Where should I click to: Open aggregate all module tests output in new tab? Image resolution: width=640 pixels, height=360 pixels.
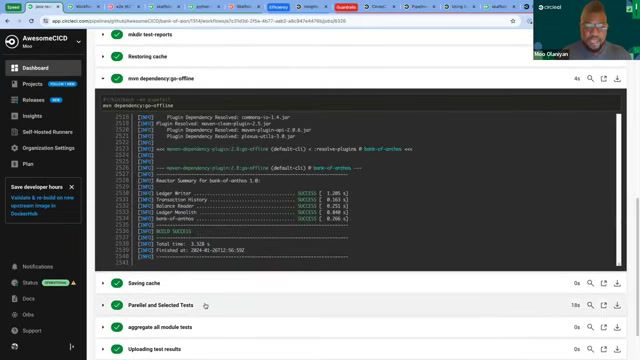tap(604, 327)
